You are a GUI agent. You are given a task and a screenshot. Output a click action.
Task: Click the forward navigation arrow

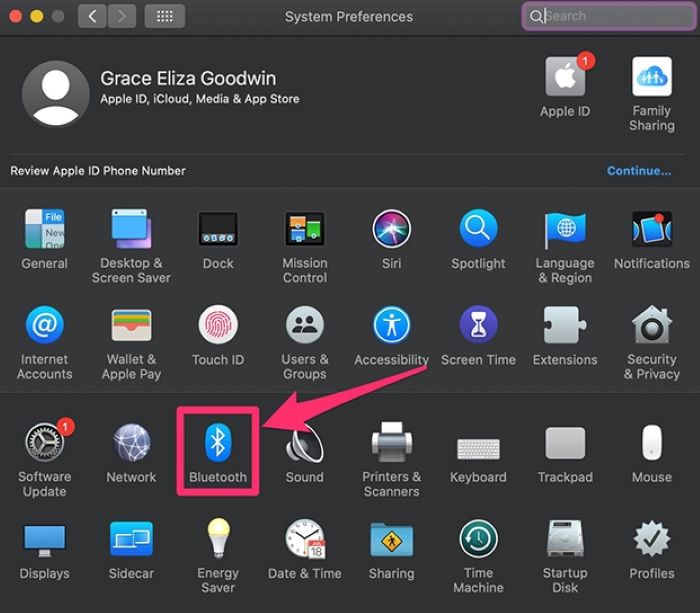click(122, 16)
